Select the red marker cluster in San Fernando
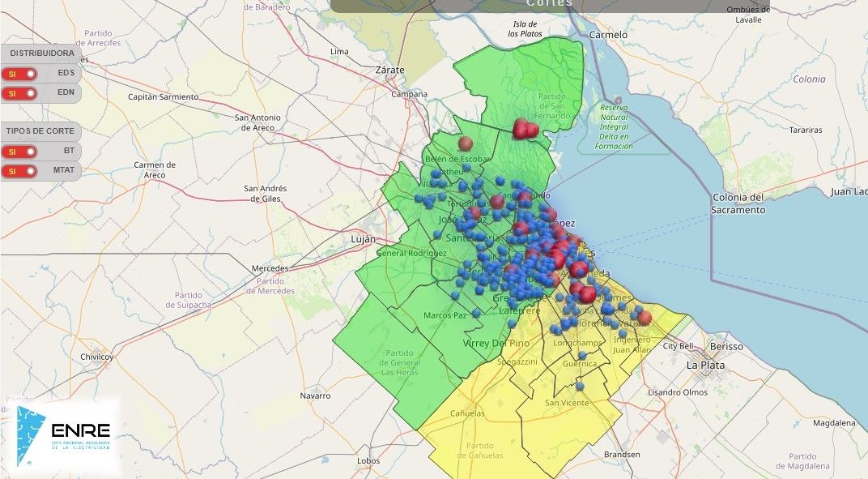 (525, 129)
